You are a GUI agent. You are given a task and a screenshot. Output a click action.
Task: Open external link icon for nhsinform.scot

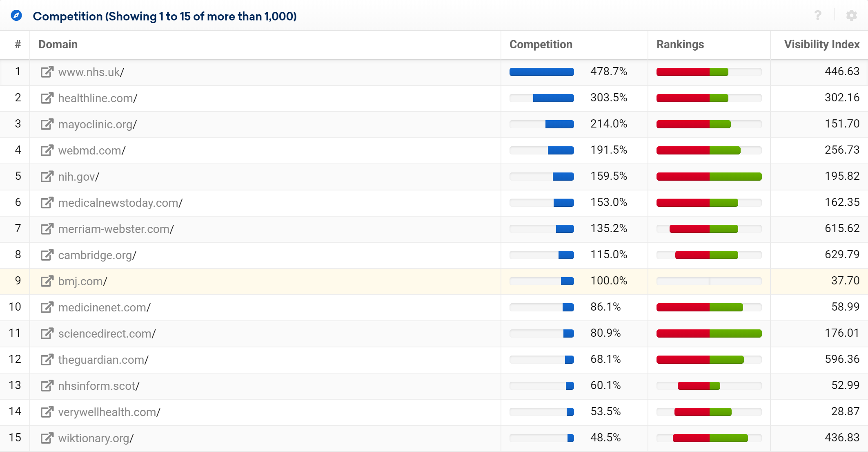click(x=47, y=386)
